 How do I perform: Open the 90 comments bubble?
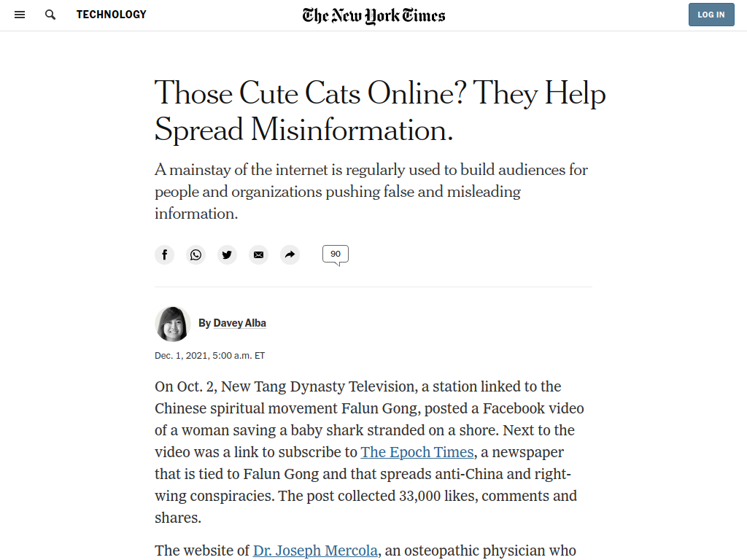(336, 254)
